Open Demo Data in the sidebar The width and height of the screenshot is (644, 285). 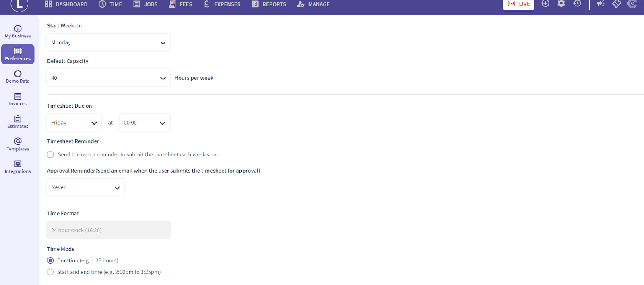18,77
